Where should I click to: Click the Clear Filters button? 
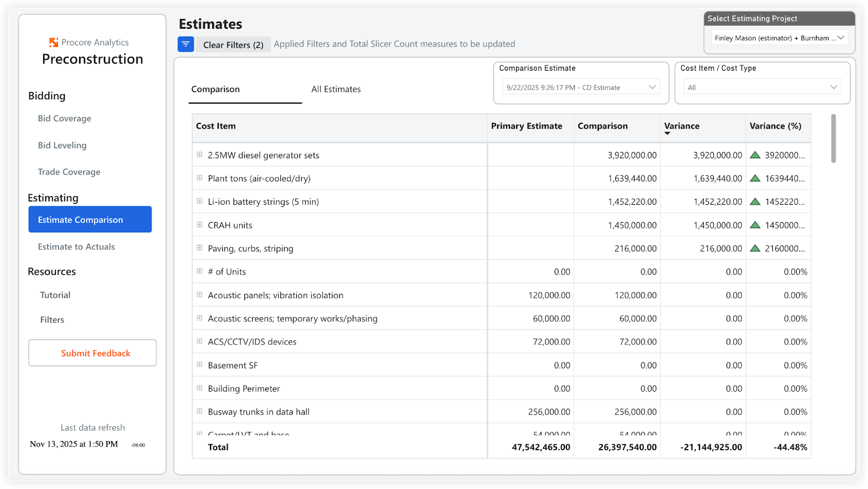pyautogui.click(x=233, y=44)
